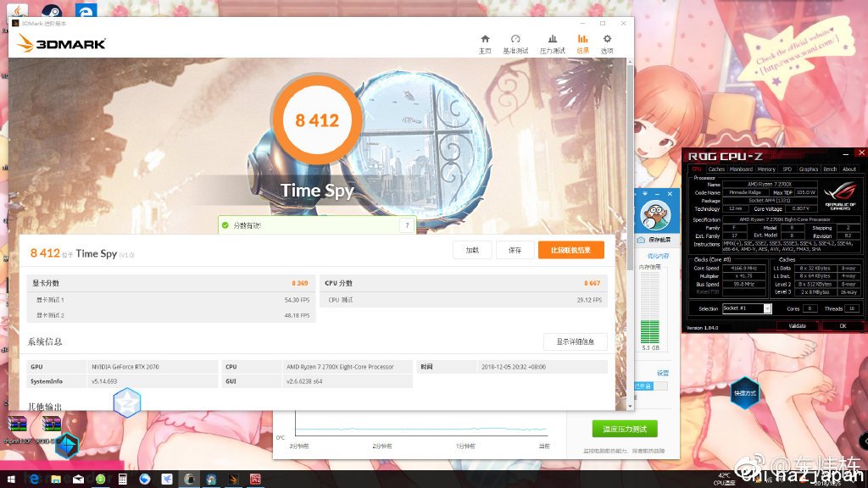Click the light hexagon icon overlapping 3DMark's bottom edge
Viewport: 868px width, 488px height.
coord(127,402)
